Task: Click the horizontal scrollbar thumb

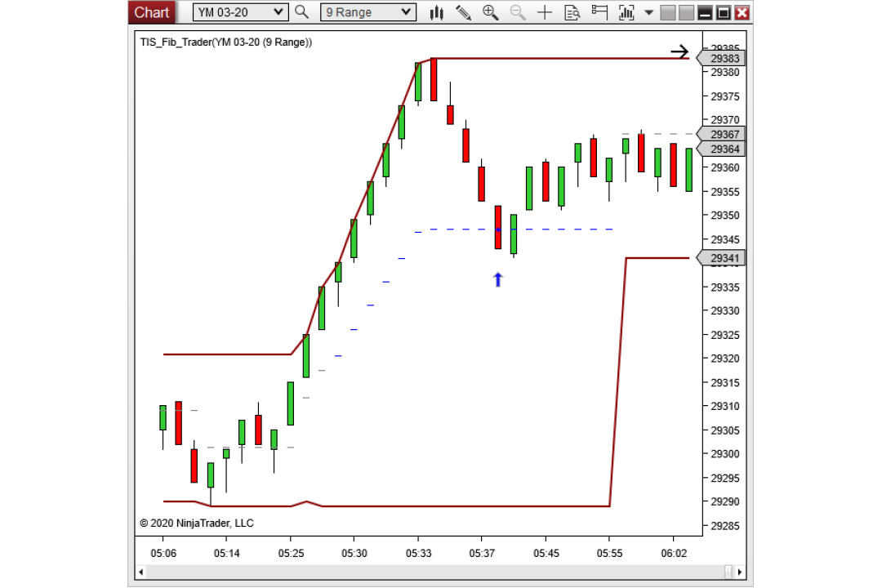Action: [x=729, y=572]
